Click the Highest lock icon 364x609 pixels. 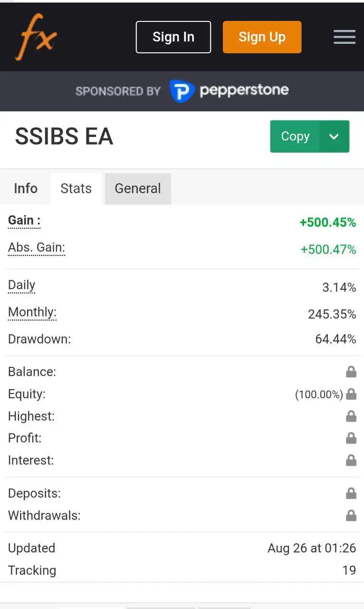pyautogui.click(x=351, y=416)
